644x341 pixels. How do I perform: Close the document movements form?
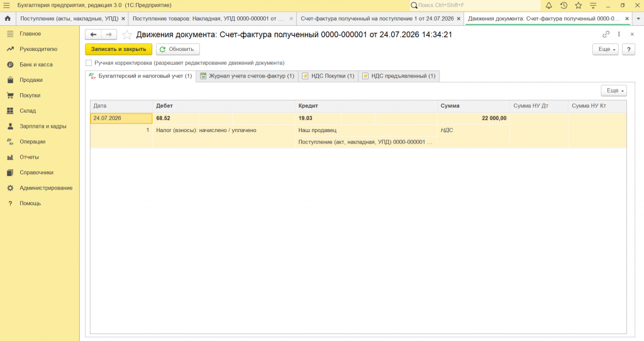(632, 35)
